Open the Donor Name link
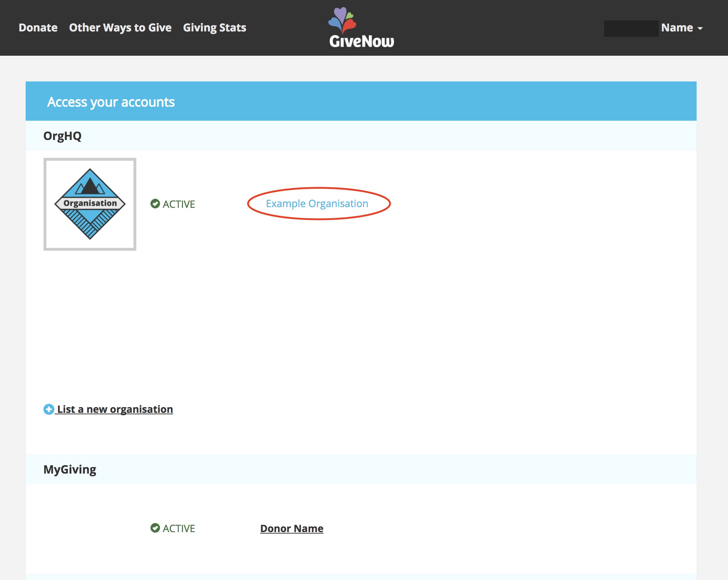This screenshot has height=580, width=728. point(292,528)
